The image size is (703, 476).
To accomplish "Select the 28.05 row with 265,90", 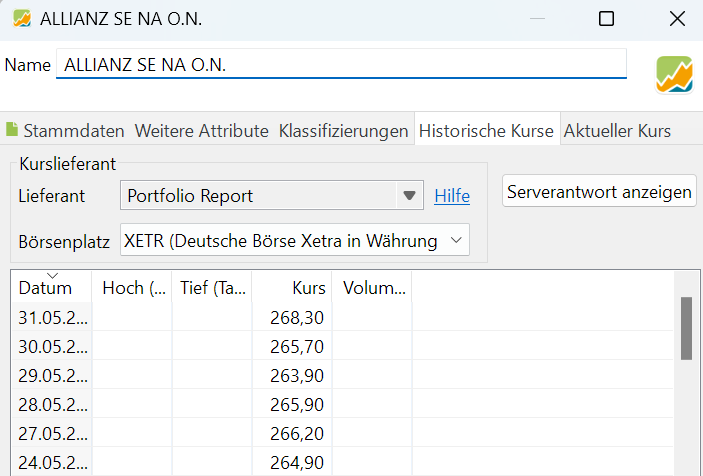I will click(342, 404).
